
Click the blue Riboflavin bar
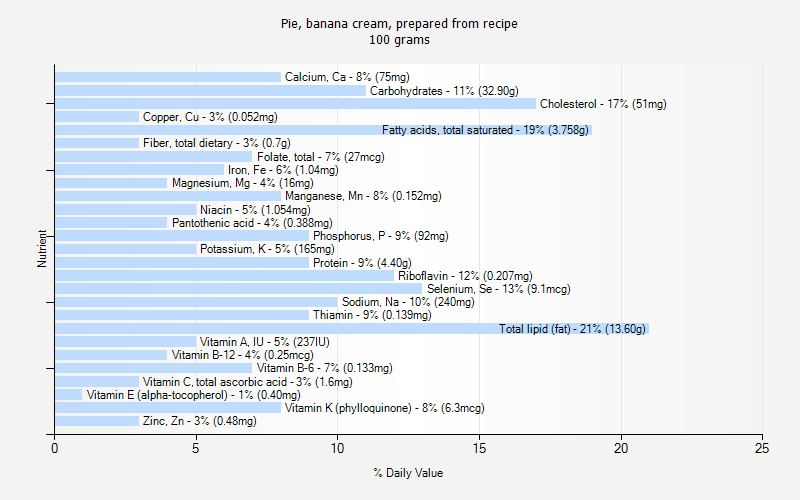tap(224, 276)
